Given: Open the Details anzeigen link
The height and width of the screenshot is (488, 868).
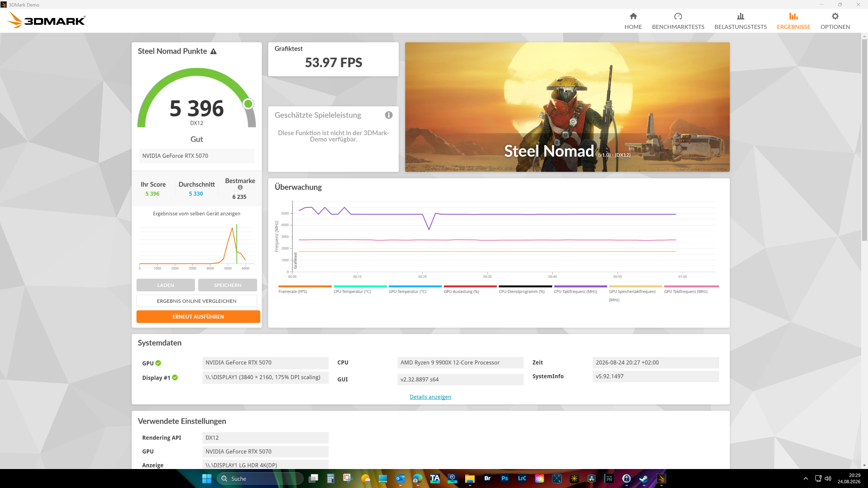Looking at the screenshot, I should [430, 397].
